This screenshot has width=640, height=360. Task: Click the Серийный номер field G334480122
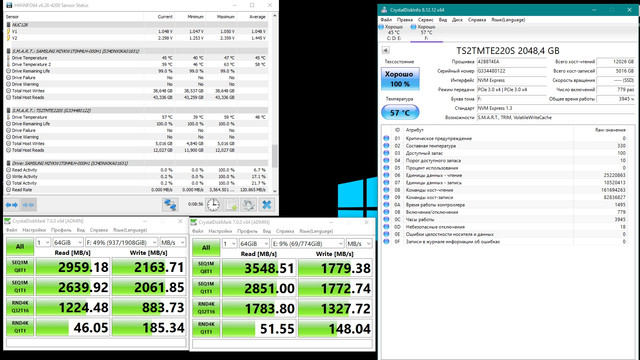(x=511, y=71)
